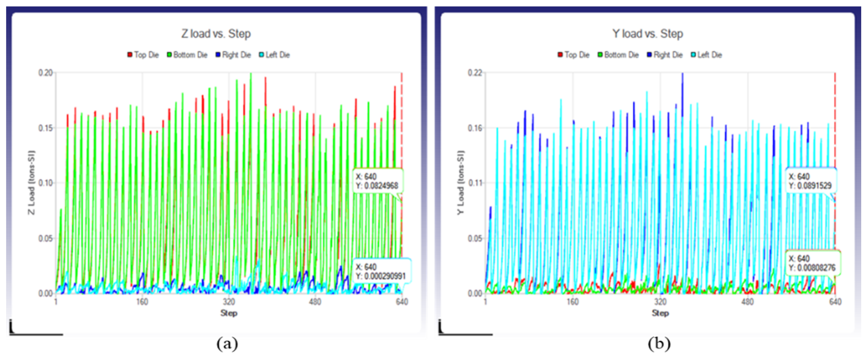Click 'Left Die' legend label in Z load chart
This screenshot has width=868, height=356.
click(278, 54)
